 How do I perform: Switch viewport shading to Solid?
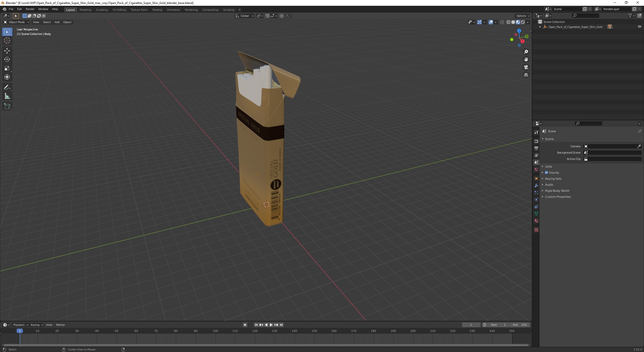coord(513,22)
